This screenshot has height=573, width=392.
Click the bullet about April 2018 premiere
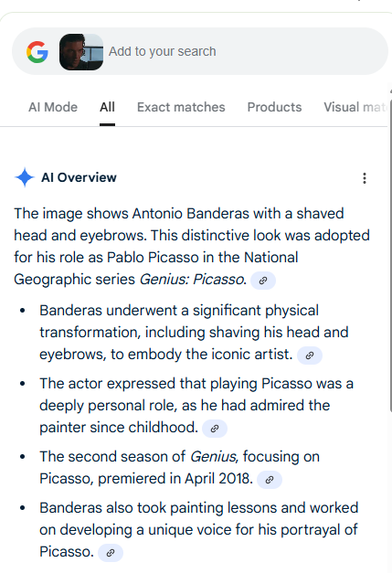pyautogui.click(x=180, y=467)
